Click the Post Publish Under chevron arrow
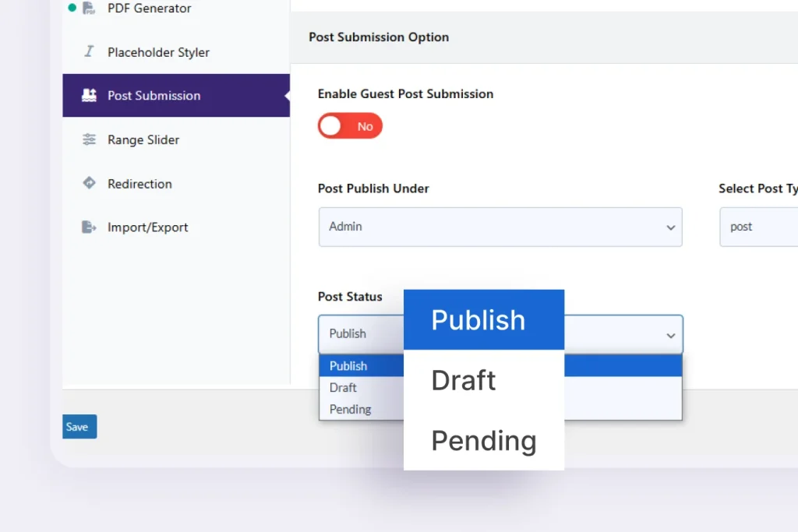Viewport: 798px width, 532px height. click(x=671, y=227)
